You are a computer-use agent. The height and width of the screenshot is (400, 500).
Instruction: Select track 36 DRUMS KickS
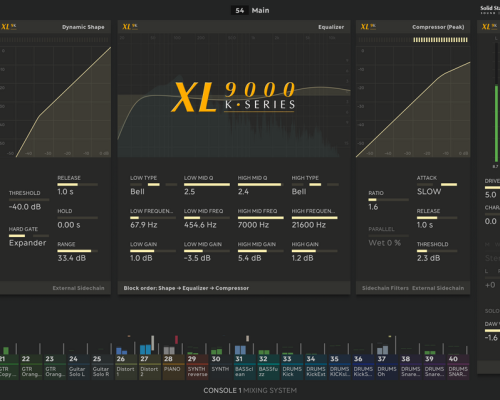(x=363, y=367)
